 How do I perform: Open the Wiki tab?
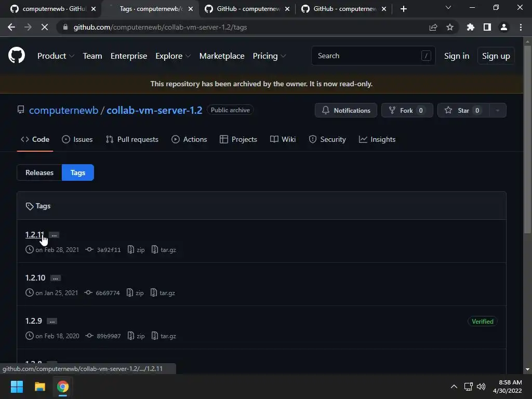pyautogui.click(x=283, y=139)
